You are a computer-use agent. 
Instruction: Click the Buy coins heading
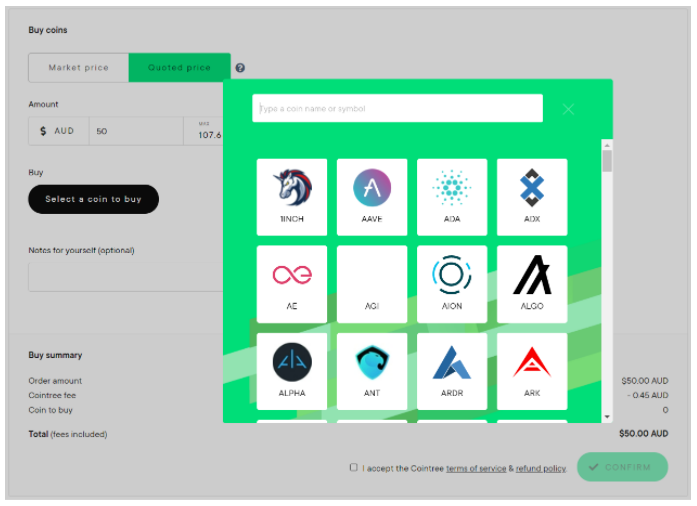pos(48,30)
